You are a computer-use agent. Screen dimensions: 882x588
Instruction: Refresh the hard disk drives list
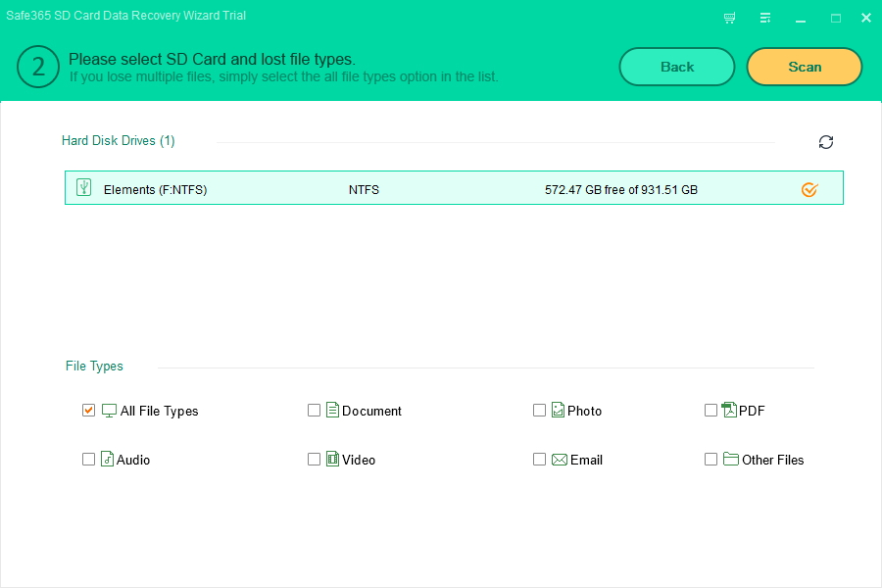coord(826,142)
